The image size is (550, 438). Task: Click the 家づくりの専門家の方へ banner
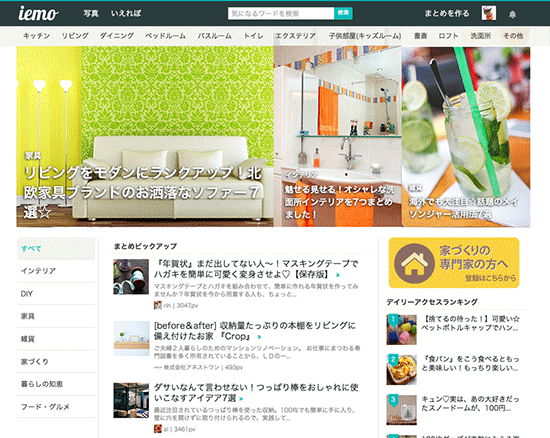454,263
